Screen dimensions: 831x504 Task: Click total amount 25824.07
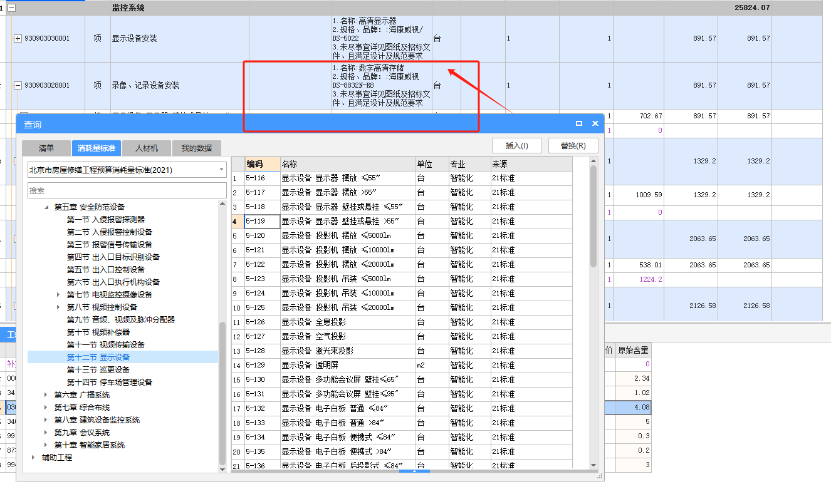pyautogui.click(x=753, y=8)
